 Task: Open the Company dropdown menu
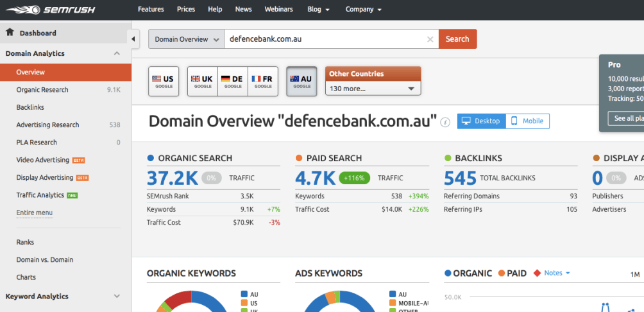click(364, 9)
